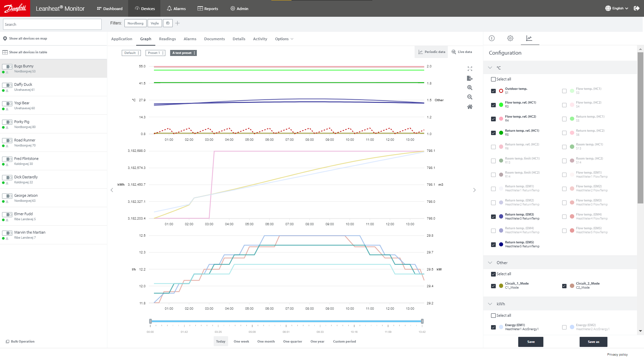Collapse the °C section
This screenshot has width=644, height=362.
click(x=490, y=67)
